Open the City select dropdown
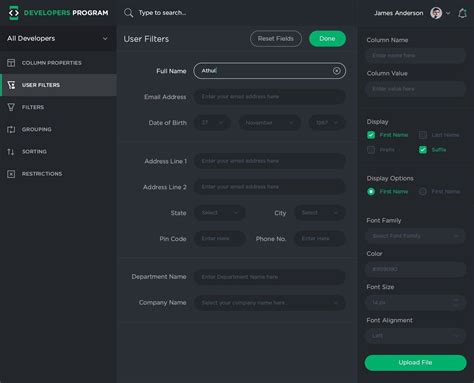The width and height of the screenshot is (474, 383). tap(320, 213)
